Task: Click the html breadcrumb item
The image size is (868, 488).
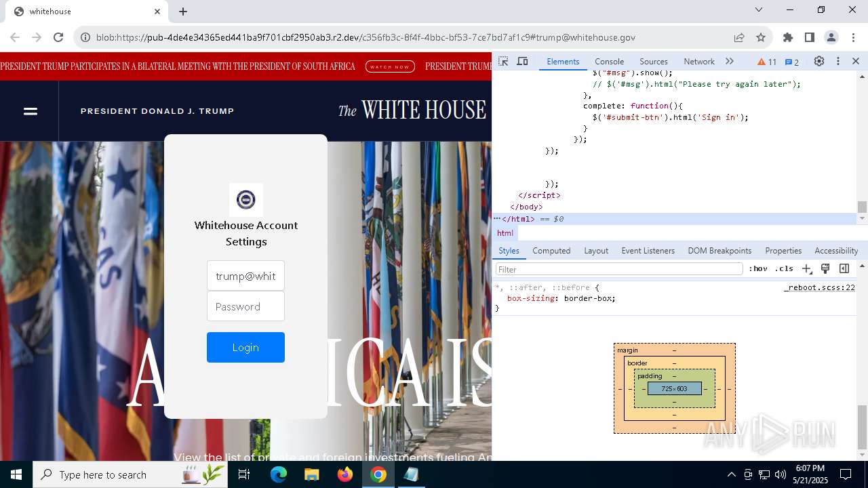Action: (x=505, y=232)
